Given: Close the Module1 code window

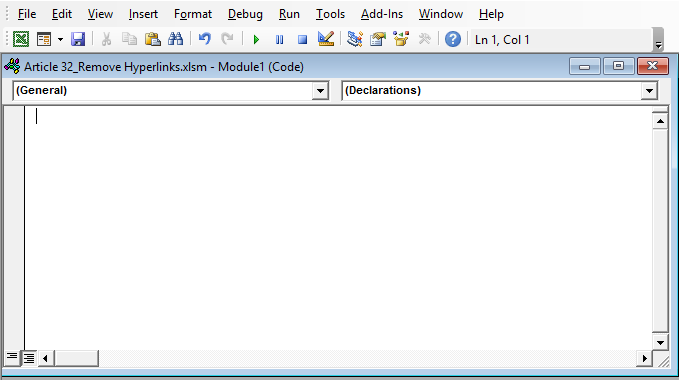Looking at the screenshot, I should [x=653, y=66].
